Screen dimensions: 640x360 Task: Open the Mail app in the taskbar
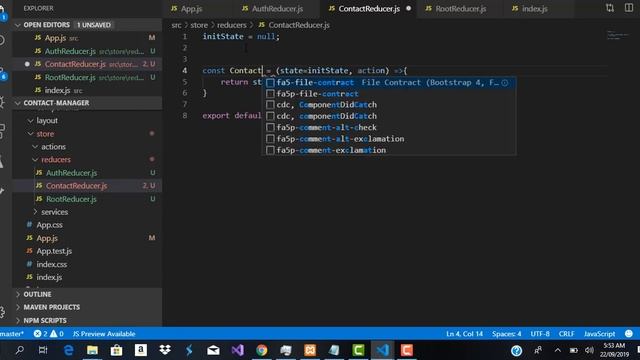click(x=213, y=350)
